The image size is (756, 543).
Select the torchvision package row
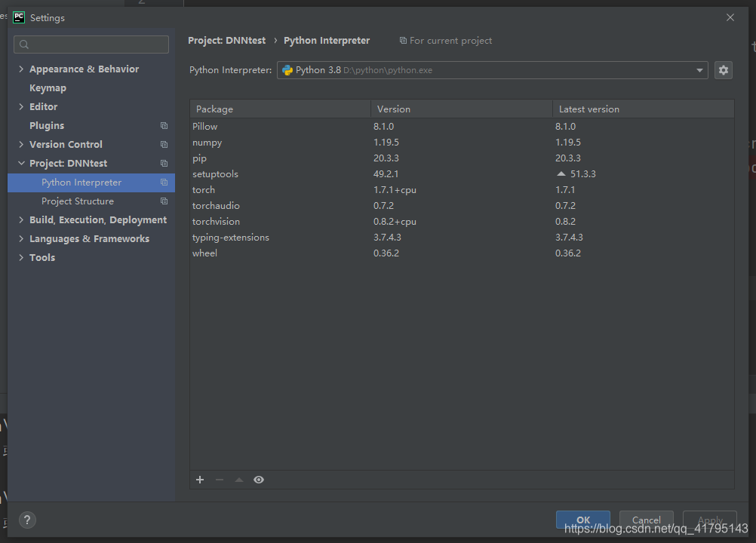coord(462,222)
